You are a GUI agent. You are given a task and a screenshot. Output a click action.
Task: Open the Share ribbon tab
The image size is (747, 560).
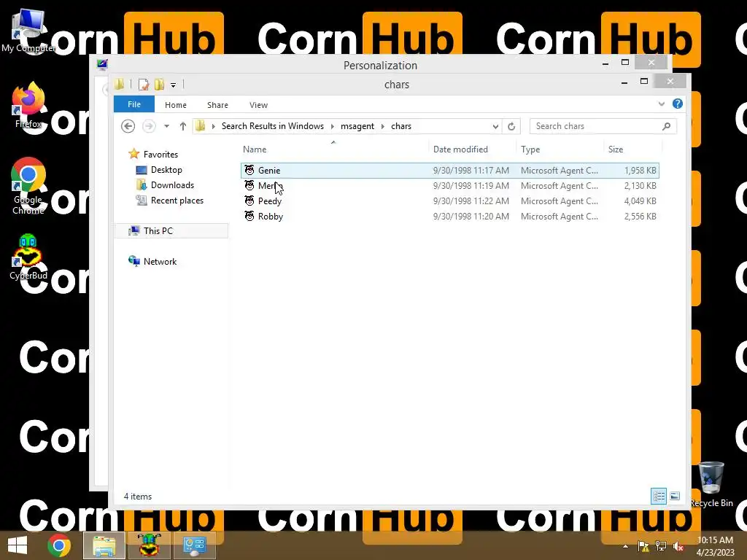pos(217,105)
